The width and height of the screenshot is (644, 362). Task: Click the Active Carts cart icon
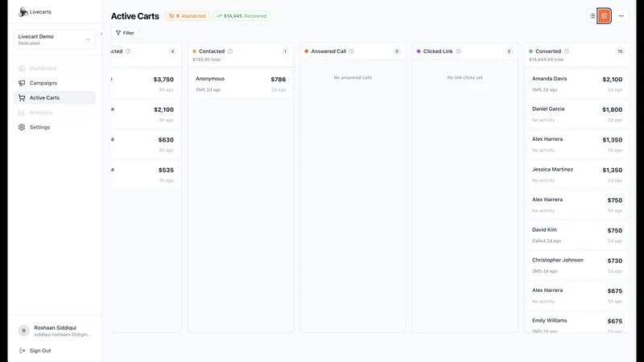22,97
